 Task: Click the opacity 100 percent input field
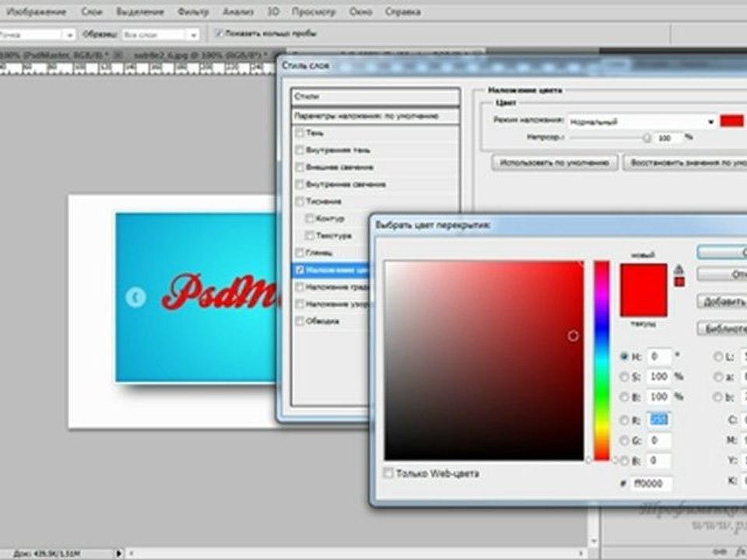tap(668, 138)
